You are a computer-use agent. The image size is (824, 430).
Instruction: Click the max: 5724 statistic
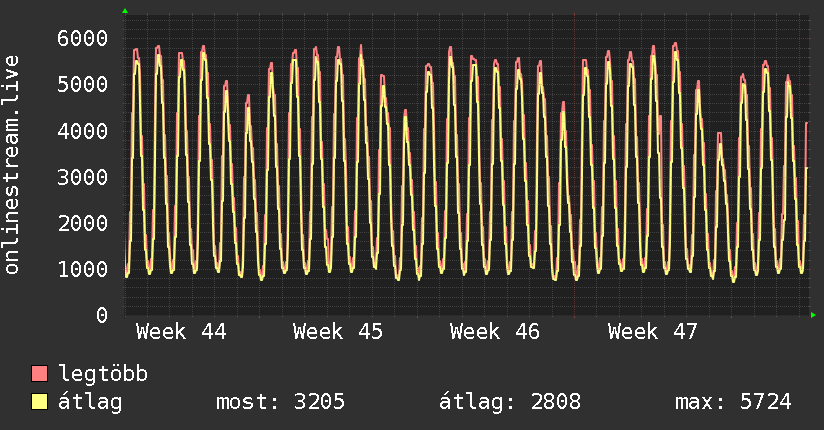(x=733, y=403)
